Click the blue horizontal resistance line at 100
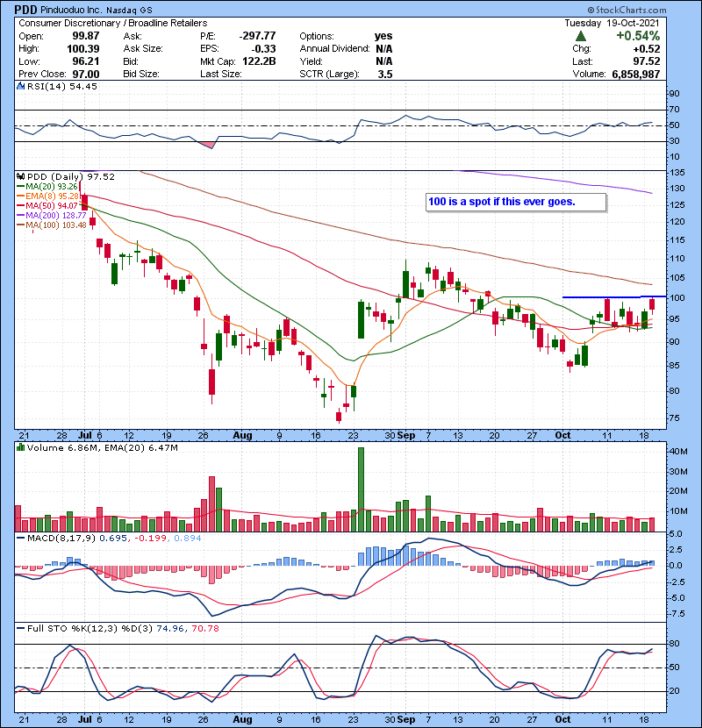 pyautogui.click(x=613, y=296)
